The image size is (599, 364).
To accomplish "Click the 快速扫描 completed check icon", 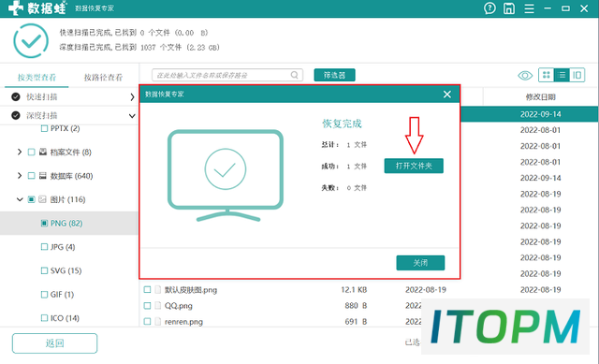I will (16, 97).
